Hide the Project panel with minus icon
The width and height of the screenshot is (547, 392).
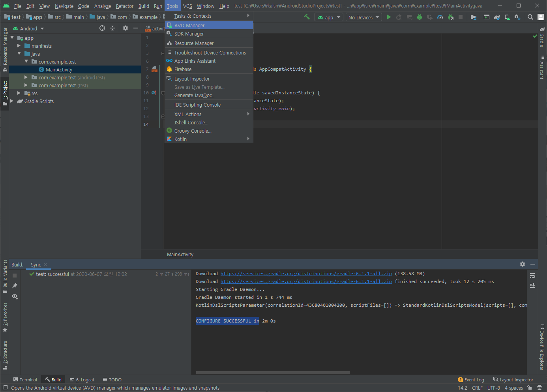point(136,28)
